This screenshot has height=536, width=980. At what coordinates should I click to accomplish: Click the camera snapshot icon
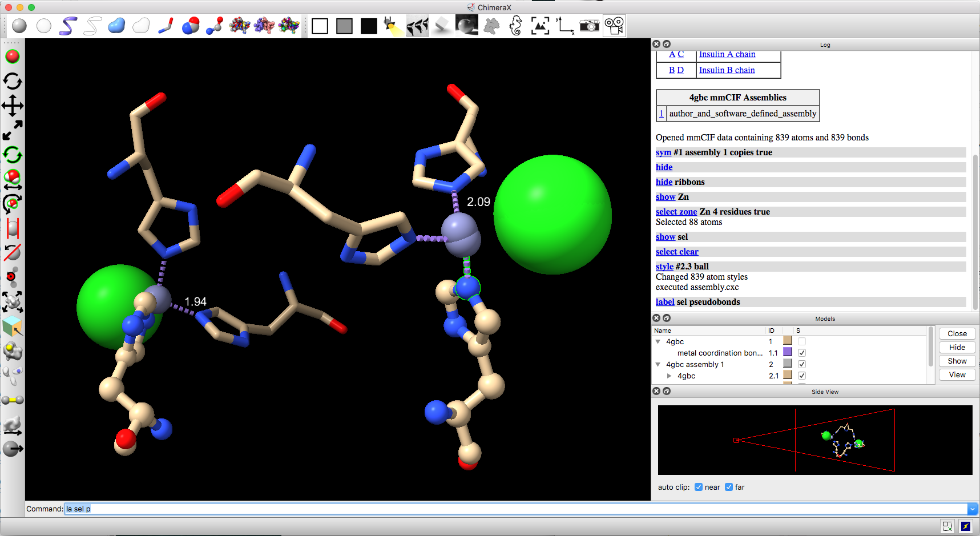pos(589,26)
